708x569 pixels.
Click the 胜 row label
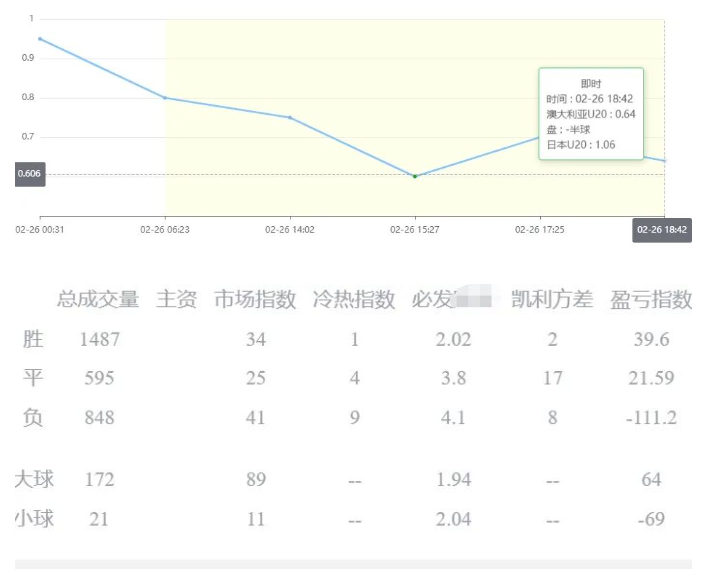(33, 339)
